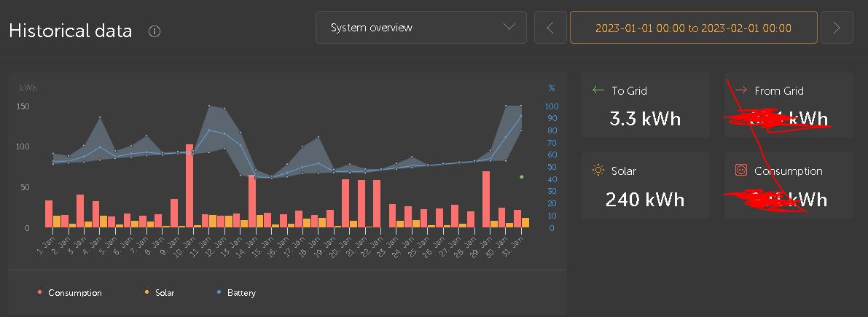Click the kWh axis unit label
This screenshot has width=868, height=317.
point(28,88)
